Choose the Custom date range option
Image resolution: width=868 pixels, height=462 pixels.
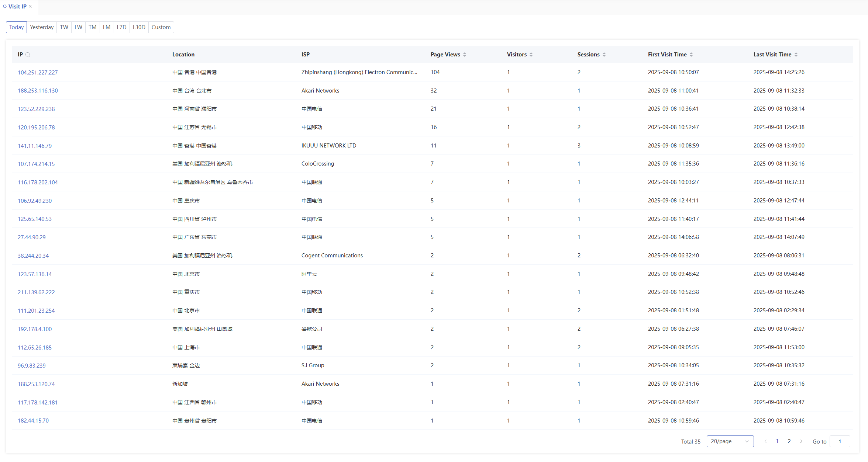point(161,27)
